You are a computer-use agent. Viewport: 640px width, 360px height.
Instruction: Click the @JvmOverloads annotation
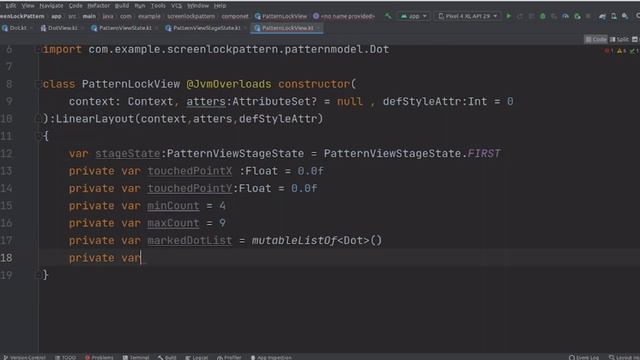coord(229,84)
